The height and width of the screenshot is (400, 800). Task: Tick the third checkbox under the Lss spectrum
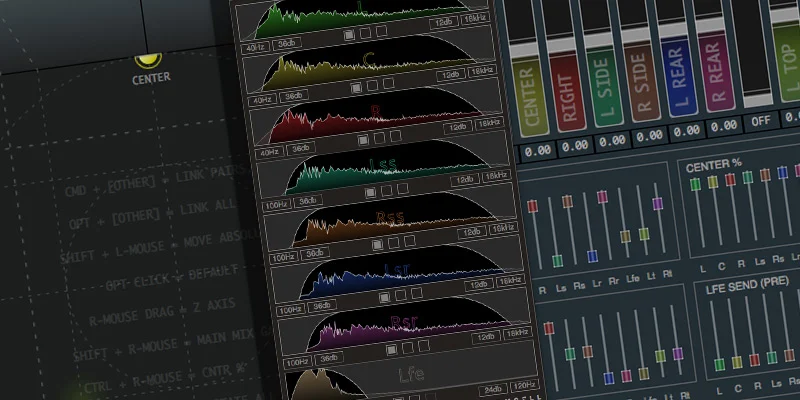pos(403,189)
